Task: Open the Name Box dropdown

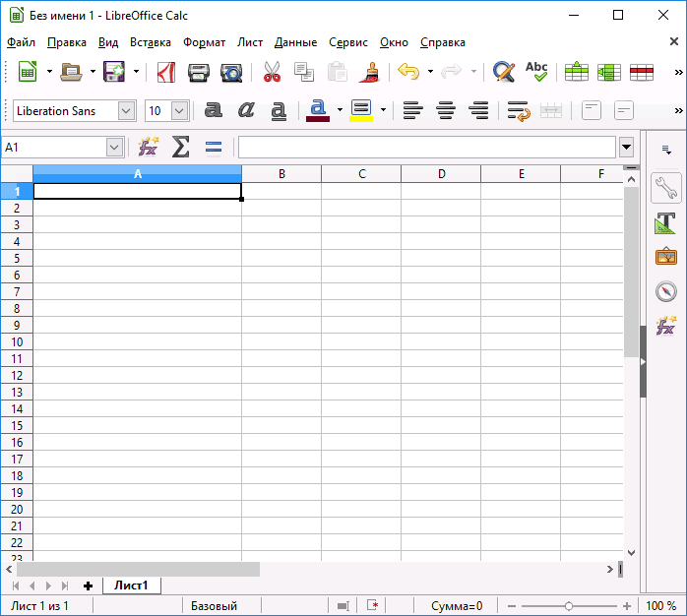Action: (x=114, y=148)
